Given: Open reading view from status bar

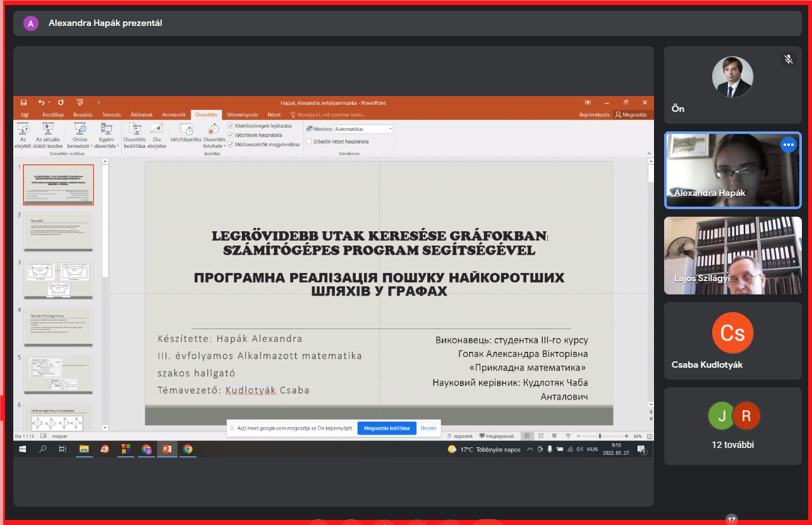Looking at the screenshot, I should (x=554, y=436).
